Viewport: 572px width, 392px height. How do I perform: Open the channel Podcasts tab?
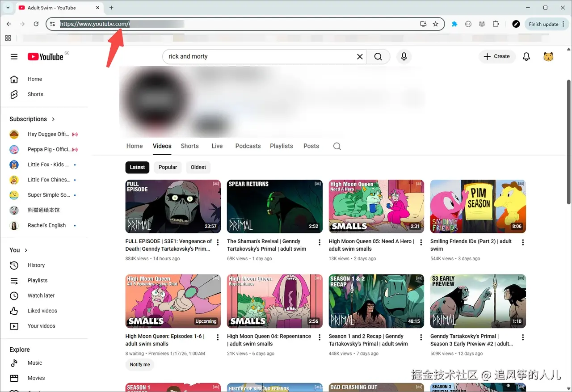tap(248, 146)
